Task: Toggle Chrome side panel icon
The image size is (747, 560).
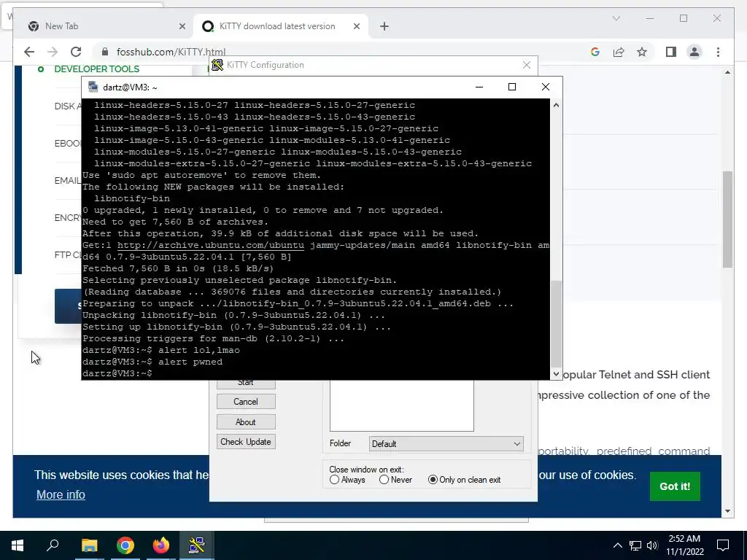Action: (671, 52)
